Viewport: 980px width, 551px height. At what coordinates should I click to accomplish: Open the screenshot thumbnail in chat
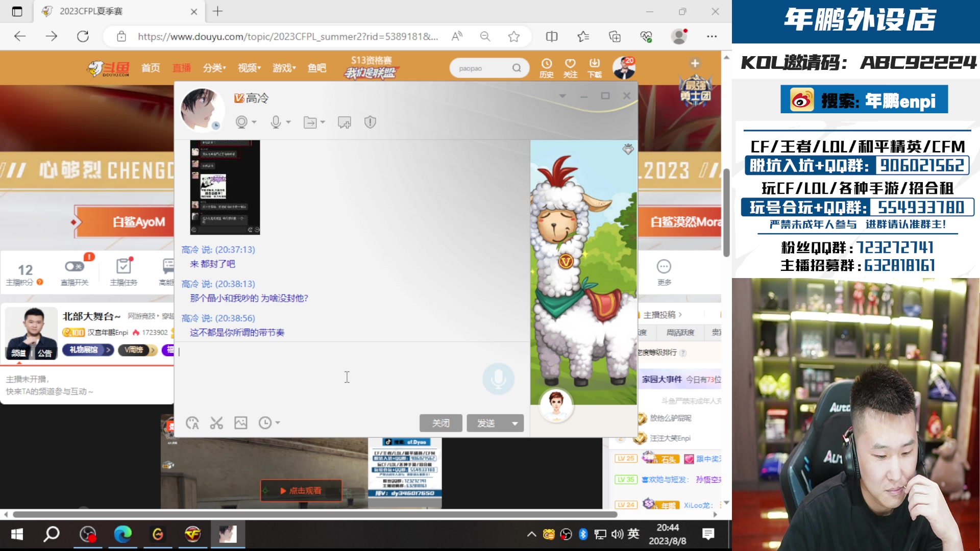[x=225, y=187]
